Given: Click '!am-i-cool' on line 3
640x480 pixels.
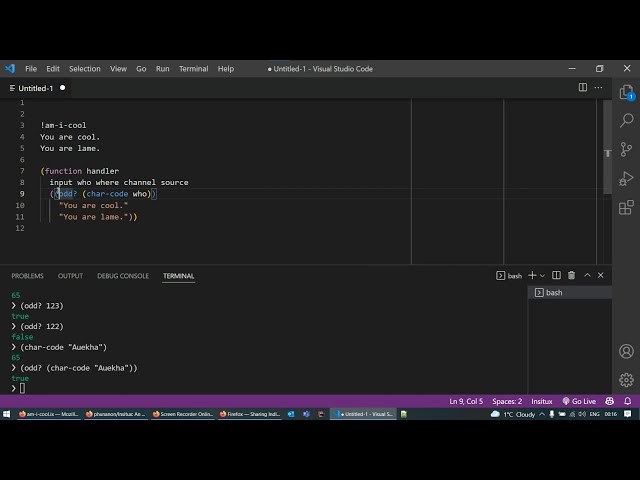Looking at the screenshot, I should tap(63, 125).
